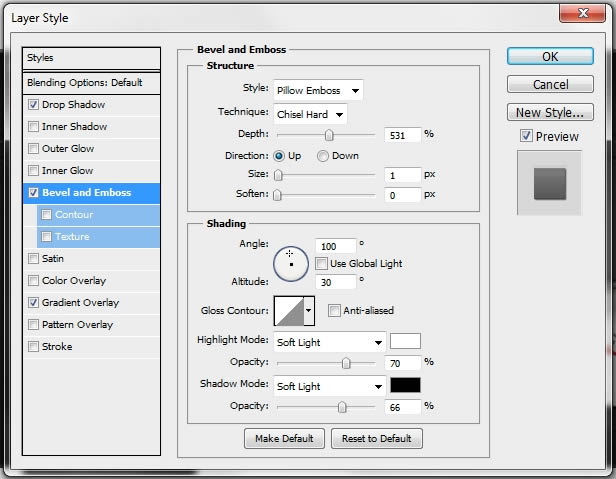
Task: Click the layer style preview thumbnail
Action: click(x=549, y=184)
